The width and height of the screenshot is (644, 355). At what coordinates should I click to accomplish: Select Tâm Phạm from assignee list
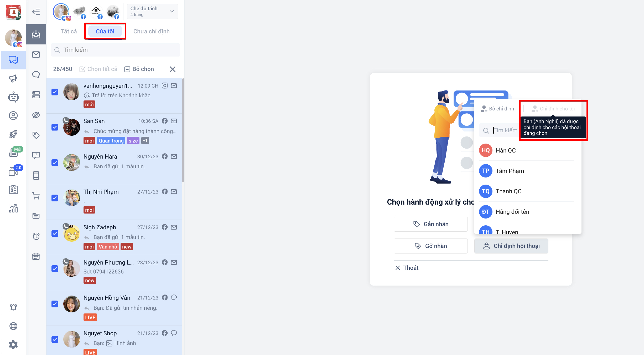(x=510, y=171)
